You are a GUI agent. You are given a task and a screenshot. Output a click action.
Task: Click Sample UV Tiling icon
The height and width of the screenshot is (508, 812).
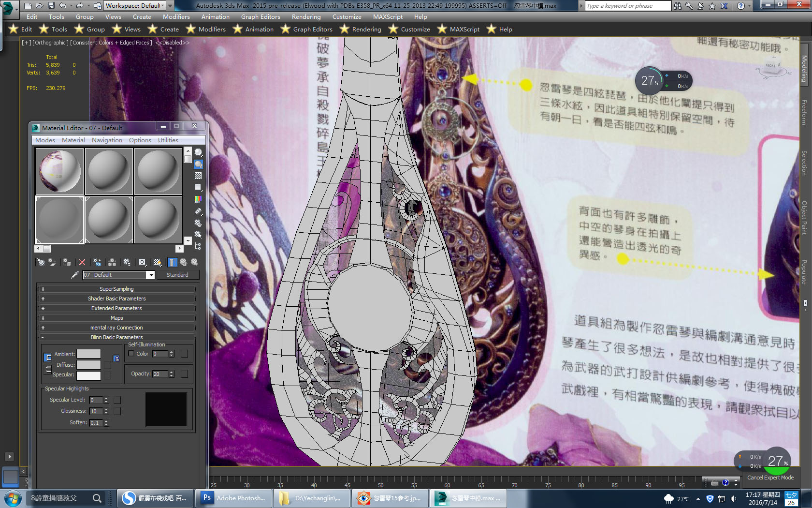(x=198, y=187)
